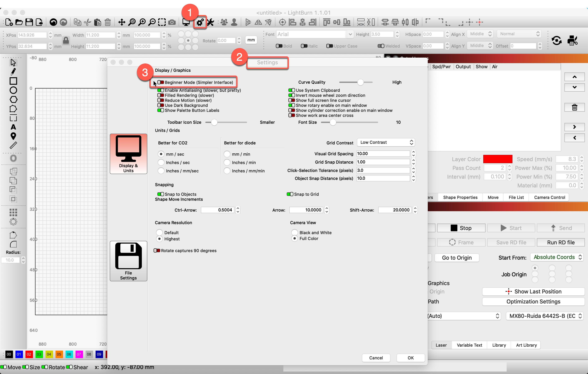
Task: Select the Rectangle drawing tool
Action: (13, 81)
